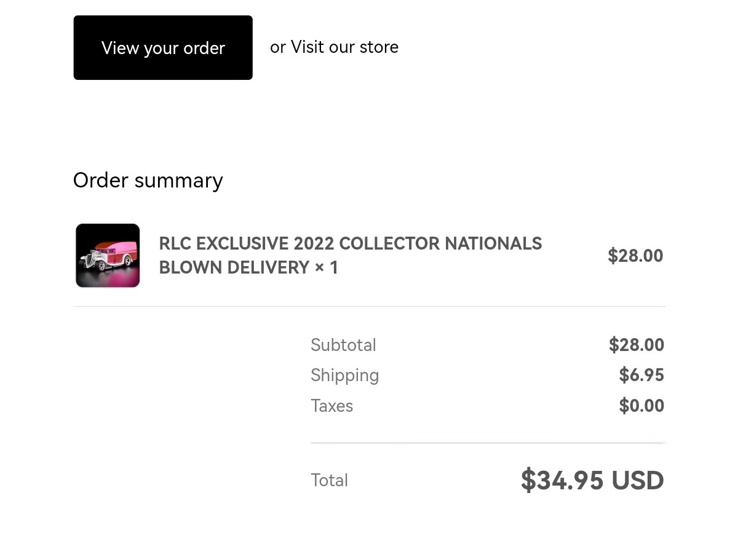
Task: Select the Order summary heading
Action: pyautogui.click(x=148, y=180)
